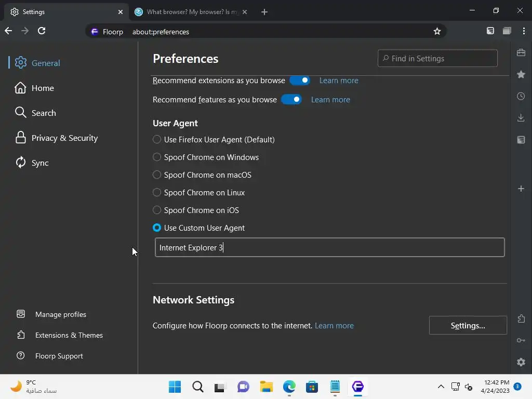Screen dimensions: 532x399
Task: Close the What browser tab
Action: (245, 12)
